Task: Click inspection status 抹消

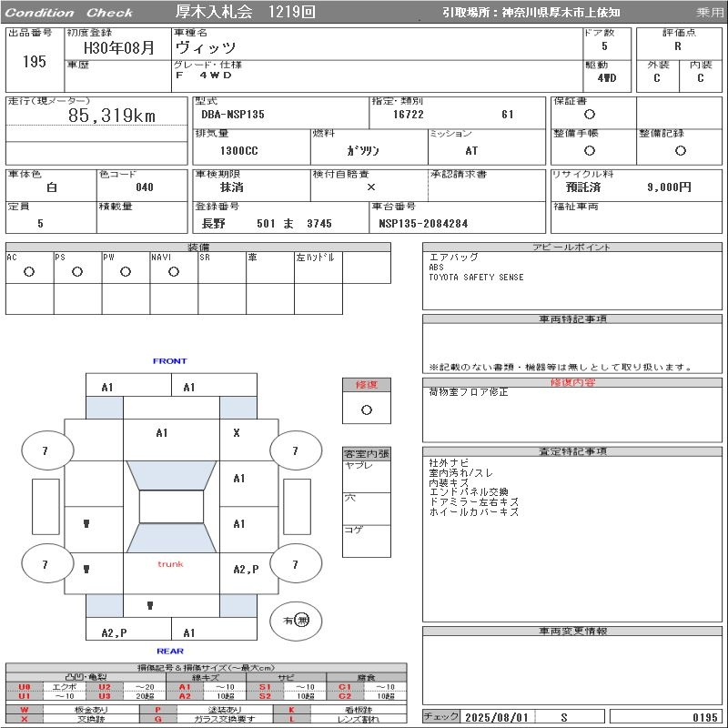Action: tap(232, 187)
